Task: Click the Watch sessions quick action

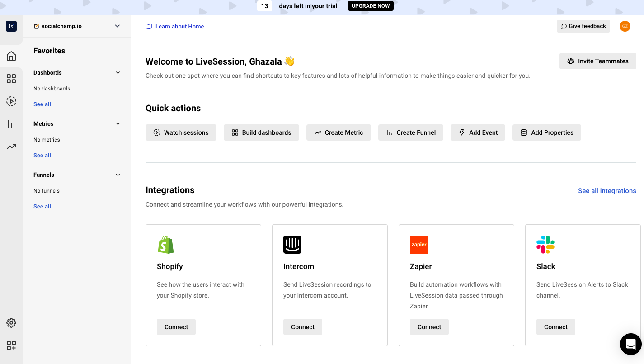Action: click(181, 132)
